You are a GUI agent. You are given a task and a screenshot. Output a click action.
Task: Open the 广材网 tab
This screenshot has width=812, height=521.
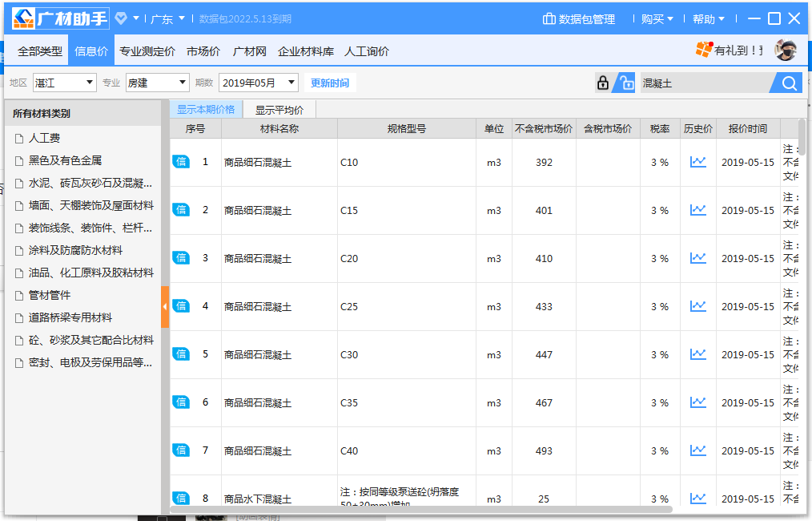click(249, 51)
